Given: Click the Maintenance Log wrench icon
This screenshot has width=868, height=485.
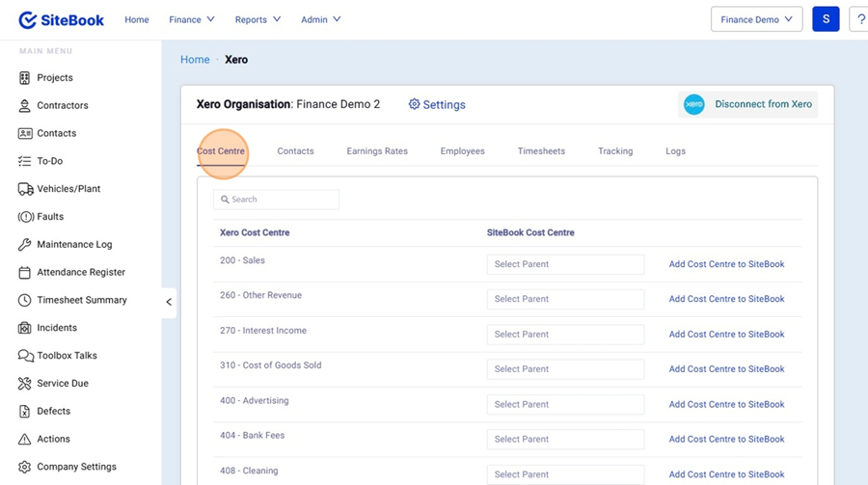Looking at the screenshot, I should coord(25,245).
